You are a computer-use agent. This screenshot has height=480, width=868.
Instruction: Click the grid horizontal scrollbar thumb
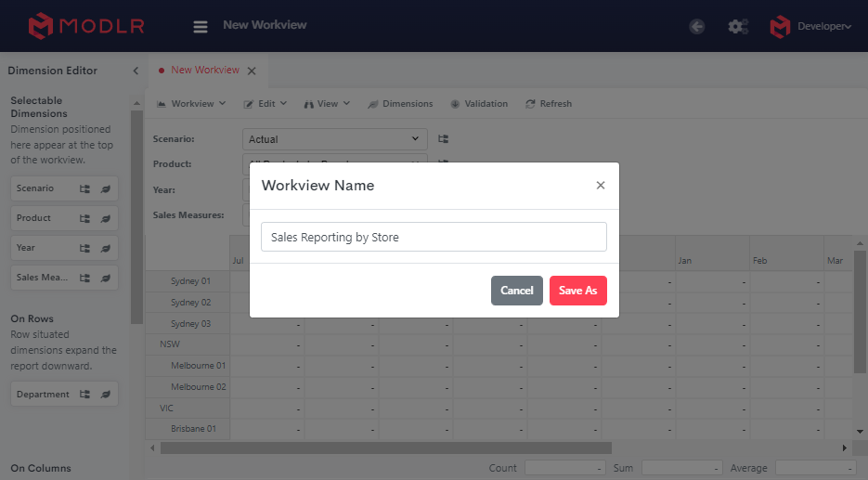click(386, 448)
